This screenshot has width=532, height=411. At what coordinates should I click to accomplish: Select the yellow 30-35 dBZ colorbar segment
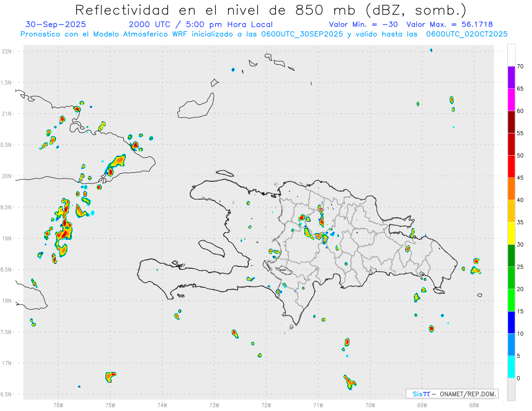(511, 233)
